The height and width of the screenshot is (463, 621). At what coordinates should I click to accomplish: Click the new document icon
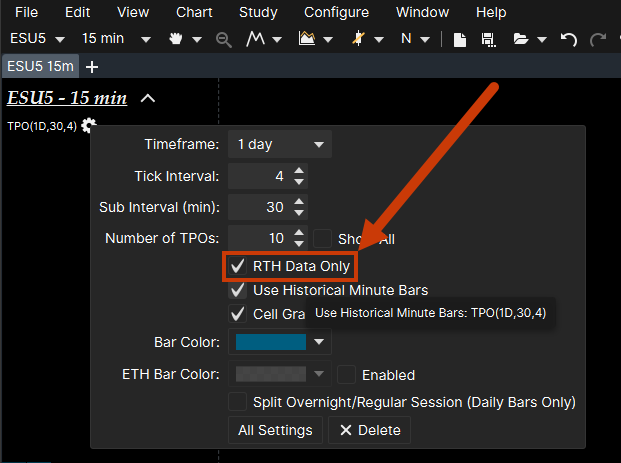[460, 40]
